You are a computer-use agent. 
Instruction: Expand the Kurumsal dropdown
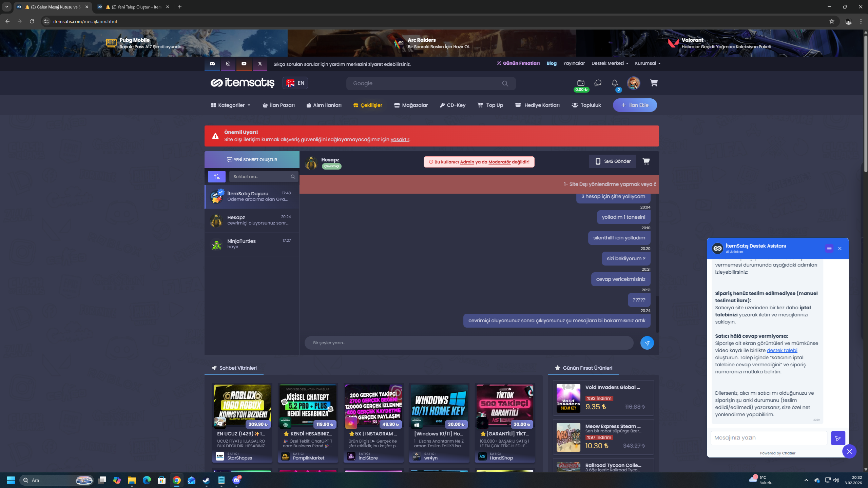click(648, 63)
